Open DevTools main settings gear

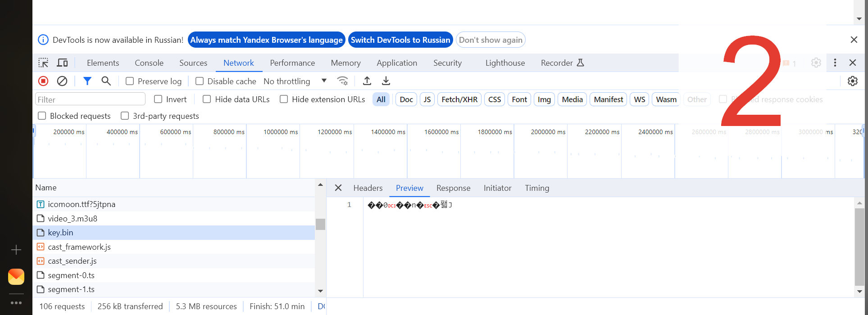click(x=816, y=63)
